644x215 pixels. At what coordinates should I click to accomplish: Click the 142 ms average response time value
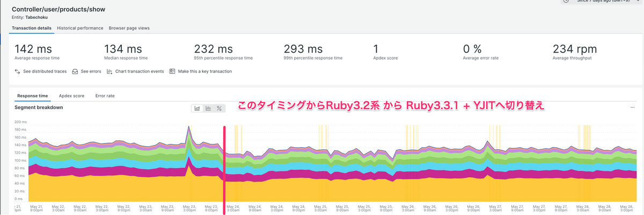pos(33,49)
